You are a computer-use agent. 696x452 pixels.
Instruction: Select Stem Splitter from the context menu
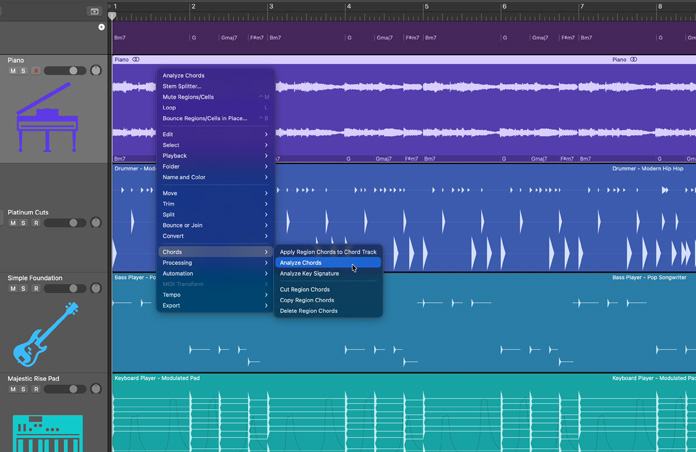[x=182, y=86]
